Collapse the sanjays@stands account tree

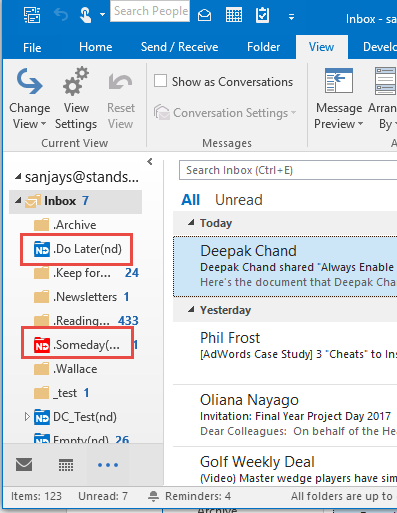pos(18,176)
